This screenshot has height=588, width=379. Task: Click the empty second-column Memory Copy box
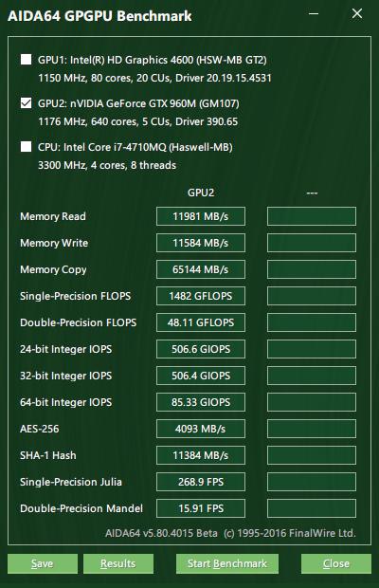[x=312, y=269]
